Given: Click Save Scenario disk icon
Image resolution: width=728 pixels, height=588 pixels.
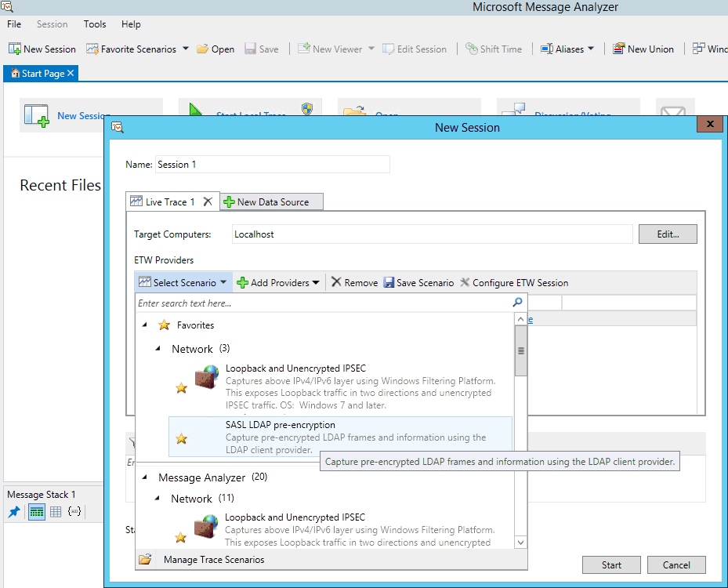Looking at the screenshot, I should click(x=389, y=283).
